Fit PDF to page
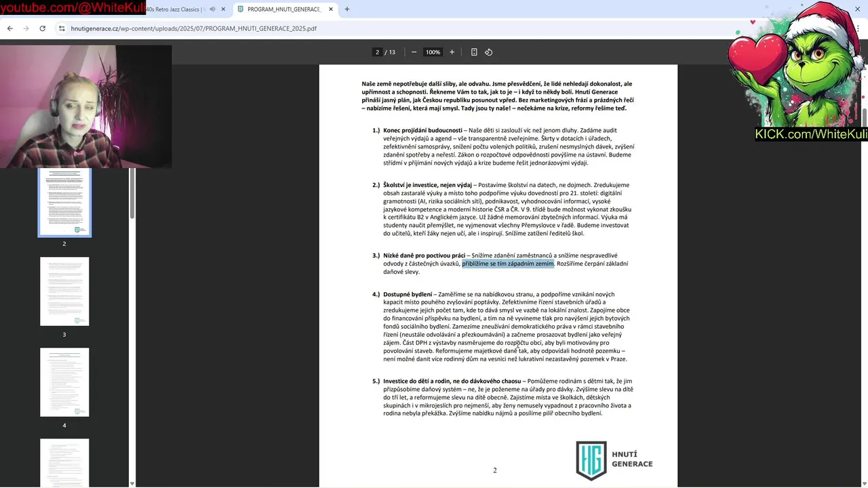Screen dimensions: 868x488 [x=474, y=52]
